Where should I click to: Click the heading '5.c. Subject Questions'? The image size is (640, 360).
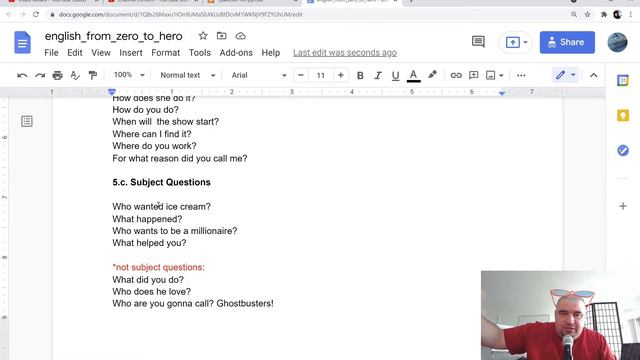[161, 182]
